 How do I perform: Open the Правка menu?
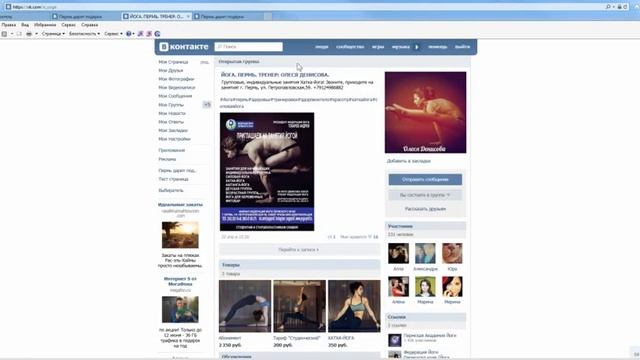point(9,25)
